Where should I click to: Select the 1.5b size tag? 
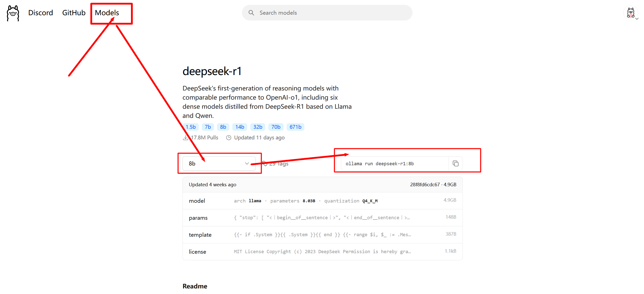click(x=190, y=127)
